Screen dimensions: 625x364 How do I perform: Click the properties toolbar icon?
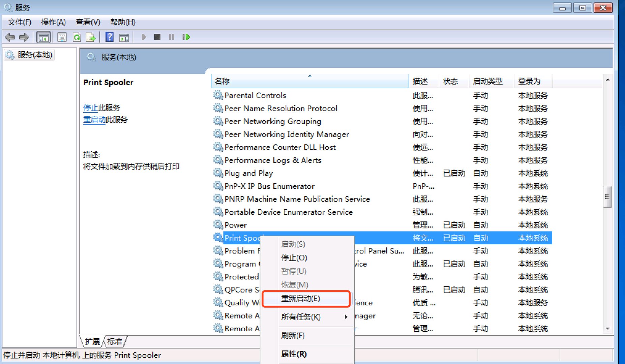tap(62, 37)
